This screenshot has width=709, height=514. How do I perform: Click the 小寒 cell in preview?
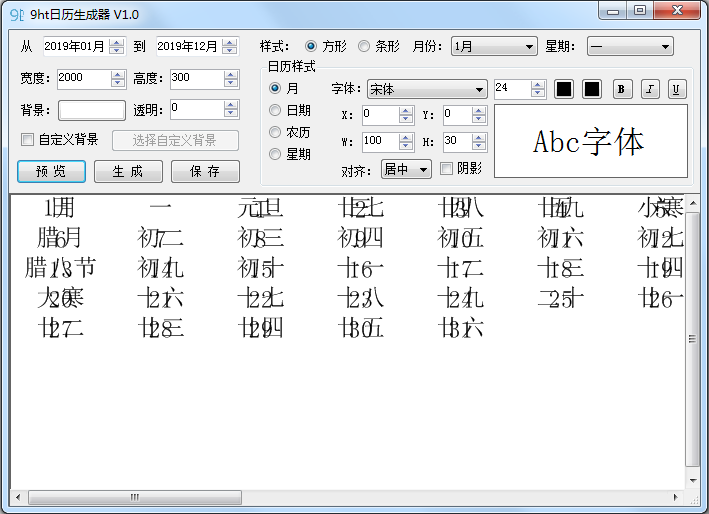(661, 208)
